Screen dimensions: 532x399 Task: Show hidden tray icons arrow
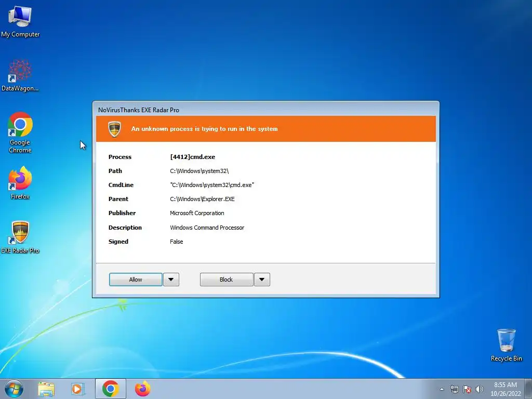click(442, 389)
